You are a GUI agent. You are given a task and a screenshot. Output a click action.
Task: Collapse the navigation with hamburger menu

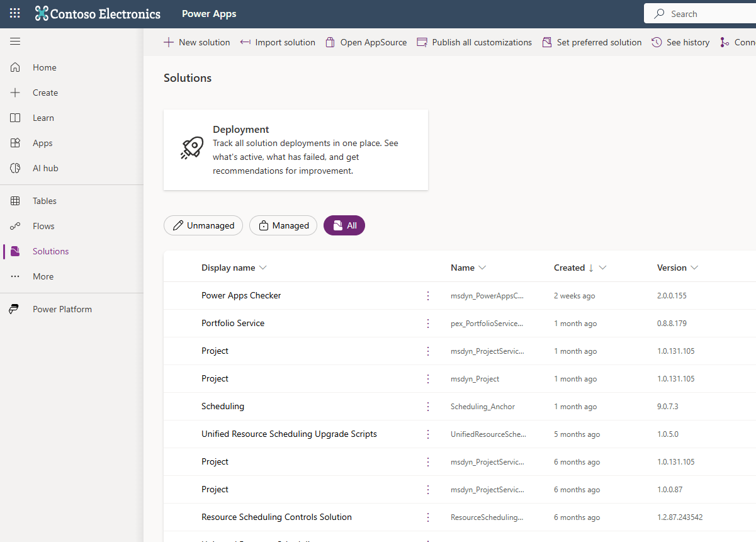tap(15, 41)
